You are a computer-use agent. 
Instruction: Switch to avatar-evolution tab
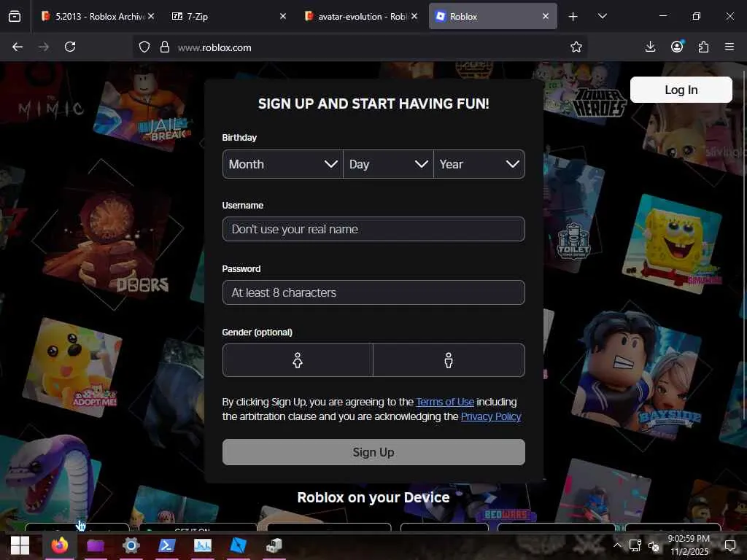[362, 17]
